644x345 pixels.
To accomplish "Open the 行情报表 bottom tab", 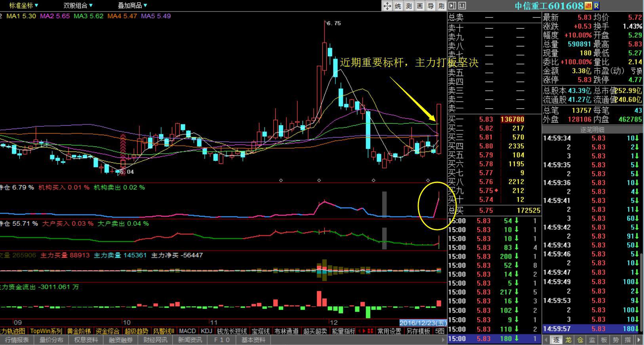I will (17, 340).
